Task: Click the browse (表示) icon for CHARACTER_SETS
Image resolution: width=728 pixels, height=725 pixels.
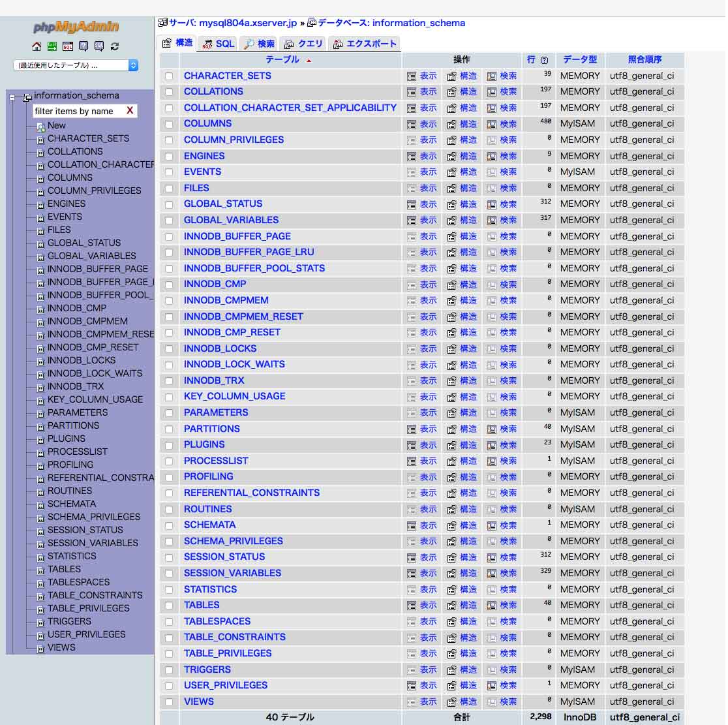Action: (x=412, y=76)
